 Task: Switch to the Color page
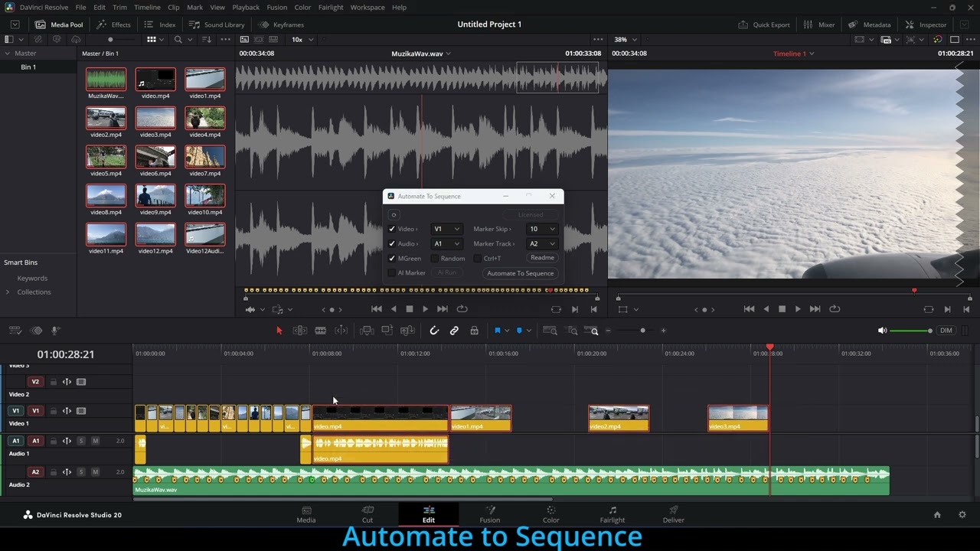click(551, 514)
